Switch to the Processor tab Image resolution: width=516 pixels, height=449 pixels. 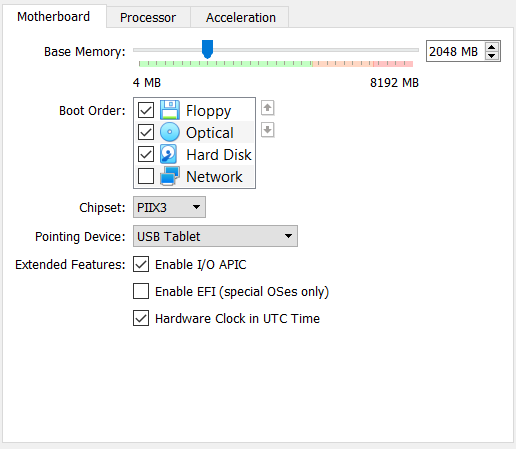(148, 18)
